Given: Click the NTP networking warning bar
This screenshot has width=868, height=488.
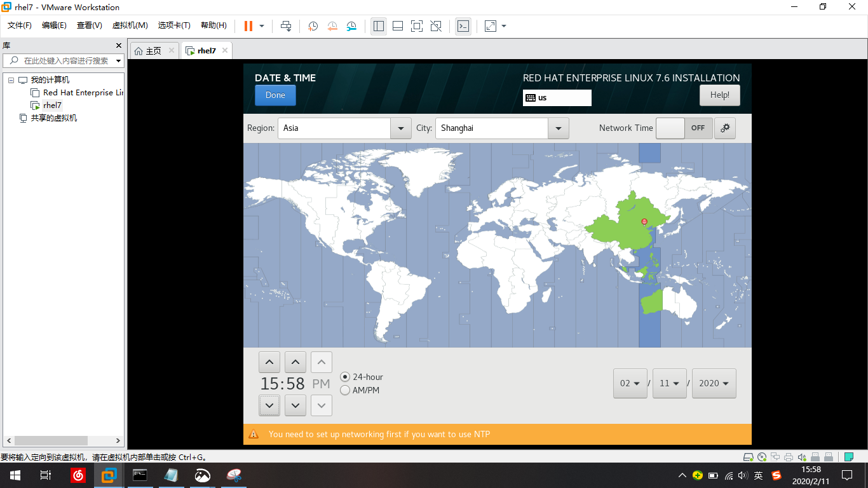Looking at the screenshot, I should click(x=498, y=434).
